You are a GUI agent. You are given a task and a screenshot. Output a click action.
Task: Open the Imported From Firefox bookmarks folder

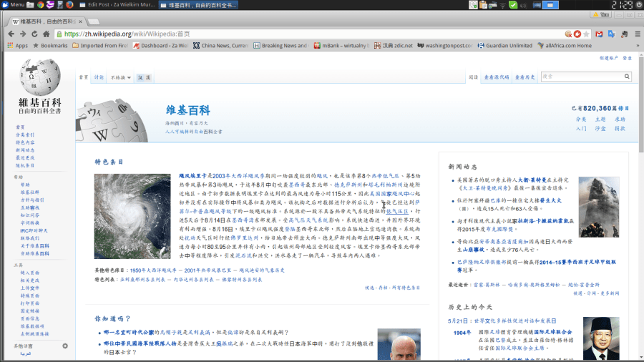point(101,46)
